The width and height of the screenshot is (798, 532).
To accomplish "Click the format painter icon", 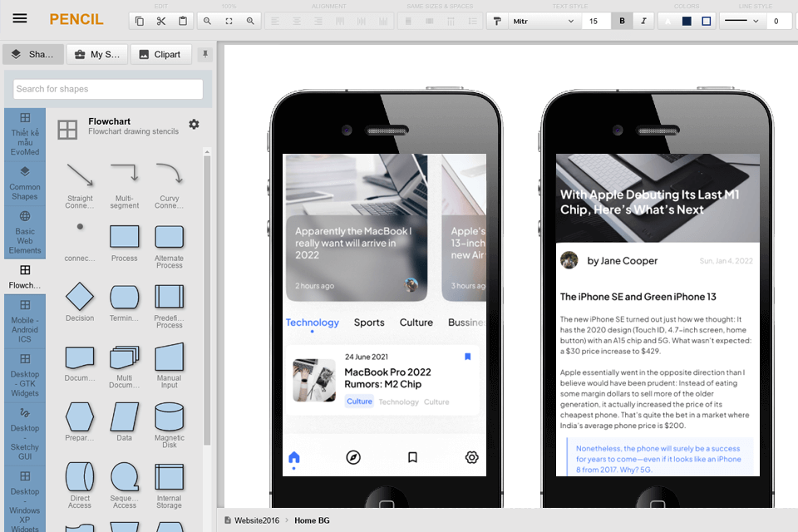I will click(497, 21).
